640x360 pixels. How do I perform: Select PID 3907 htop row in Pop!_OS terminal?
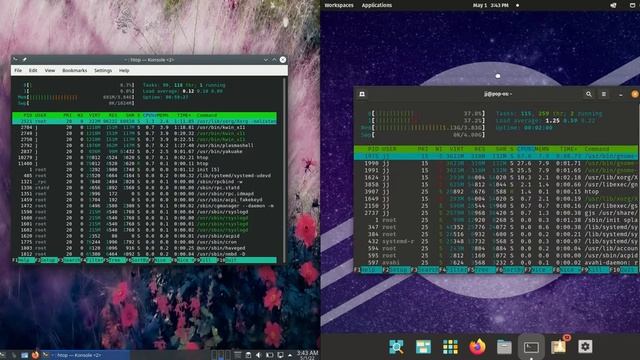pyautogui.click(x=496, y=191)
